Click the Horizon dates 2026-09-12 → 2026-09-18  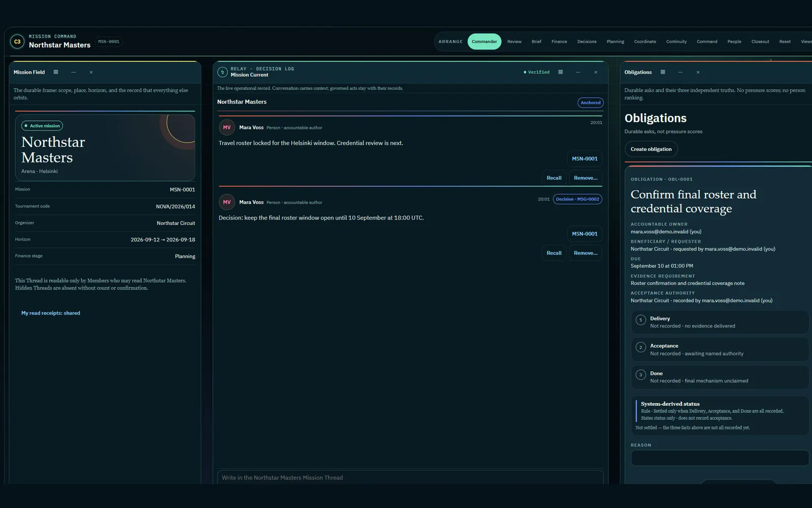(x=163, y=240)
